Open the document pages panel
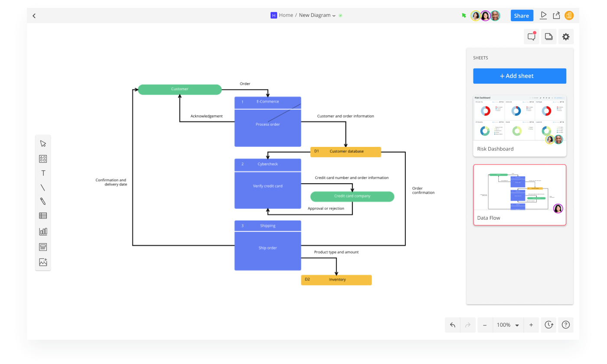The height and width of the screenshot is (364, 607). (548, 36)
